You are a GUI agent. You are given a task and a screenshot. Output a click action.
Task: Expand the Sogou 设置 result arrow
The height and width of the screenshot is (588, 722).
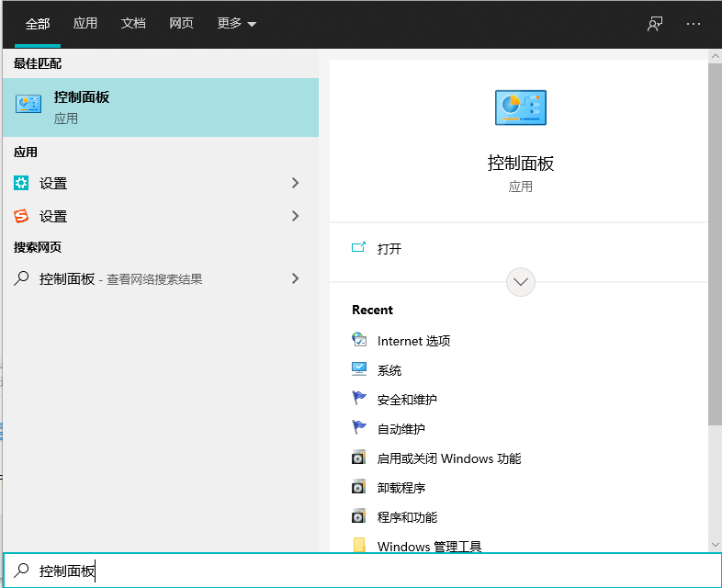click(x=295, y=216)
